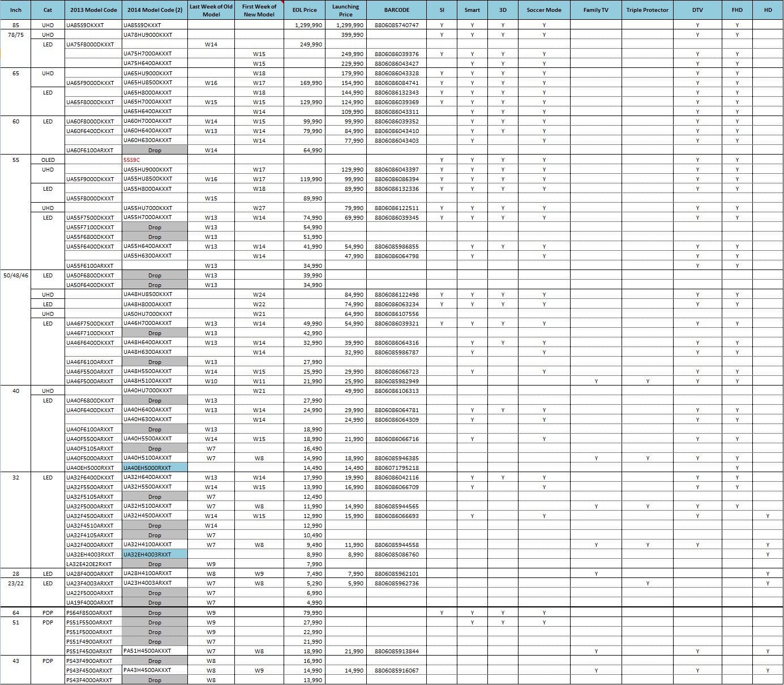
Task: Select the "229,990" launching price cell
Action: point(346,64)
